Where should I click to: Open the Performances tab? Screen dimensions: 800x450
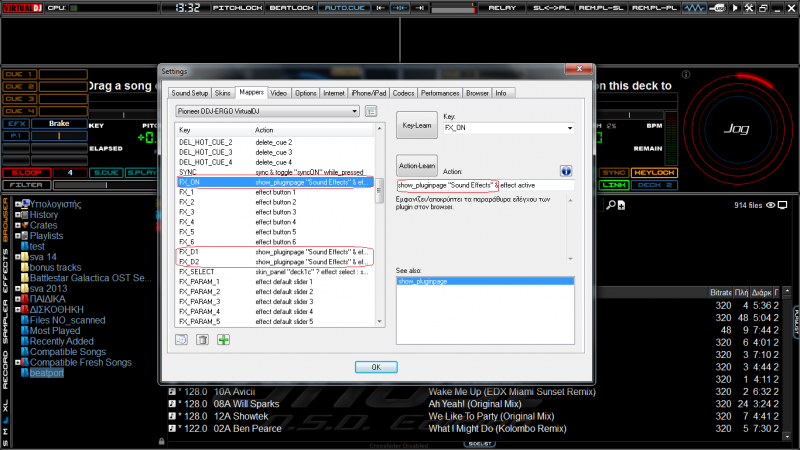click(440, 92)
